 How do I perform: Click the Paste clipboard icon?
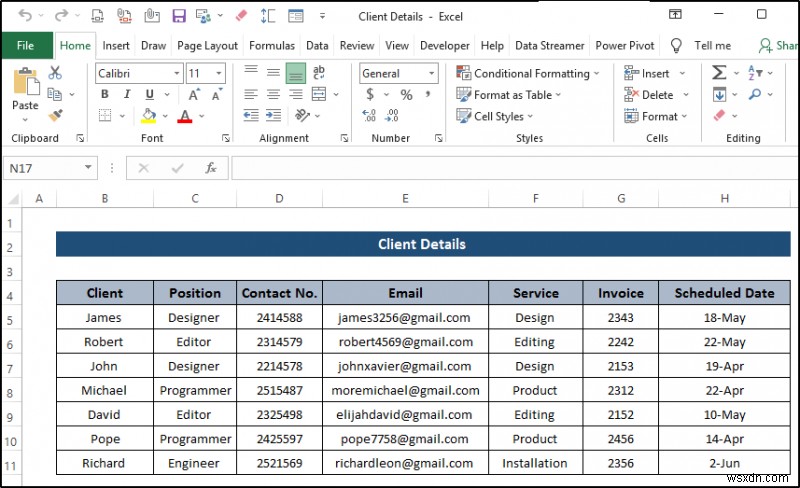26,82
